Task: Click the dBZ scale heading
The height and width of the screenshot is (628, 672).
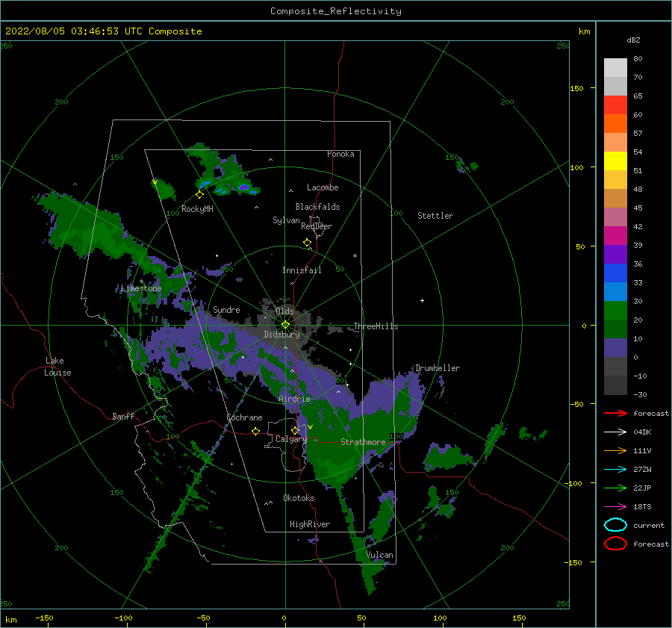Action: [x=633, y=40]
